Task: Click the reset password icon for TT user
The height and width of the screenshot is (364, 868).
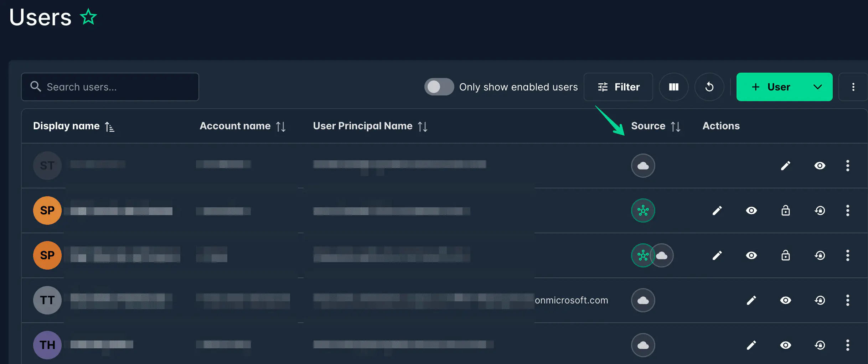Action: (x=820, y=300)
